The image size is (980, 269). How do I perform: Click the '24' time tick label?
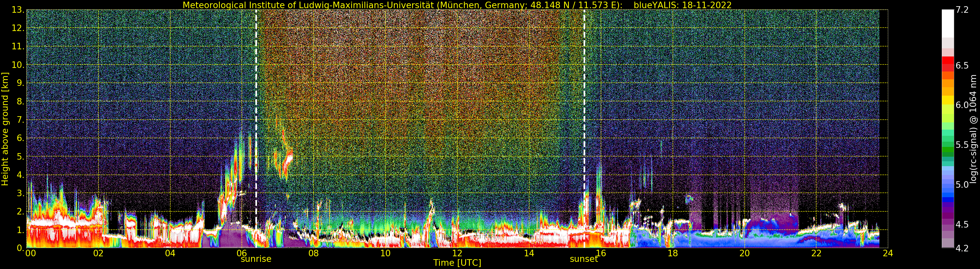point(888,253)
